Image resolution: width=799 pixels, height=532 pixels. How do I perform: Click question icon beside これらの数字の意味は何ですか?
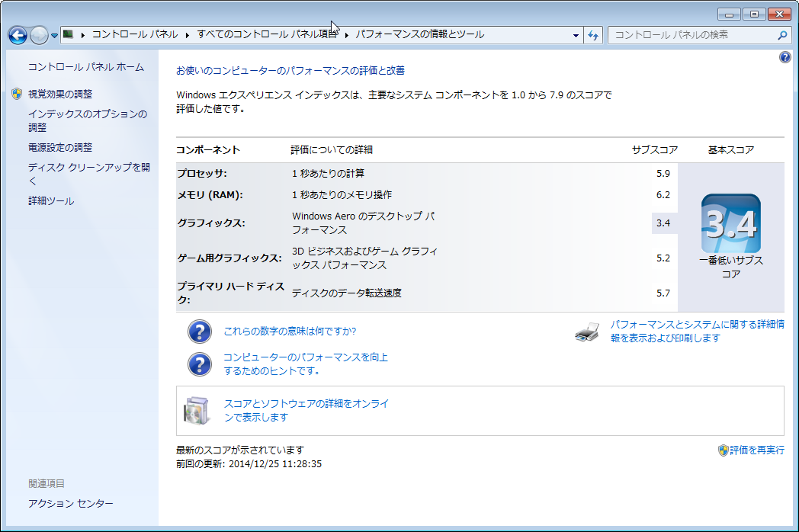point(200,332)
